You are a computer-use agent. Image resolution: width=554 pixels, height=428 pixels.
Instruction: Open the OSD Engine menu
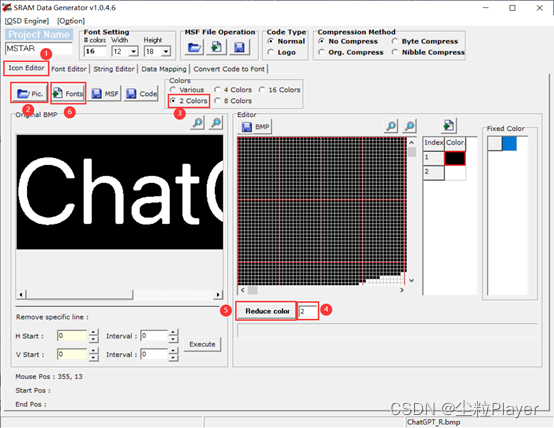tap(26, 21)
